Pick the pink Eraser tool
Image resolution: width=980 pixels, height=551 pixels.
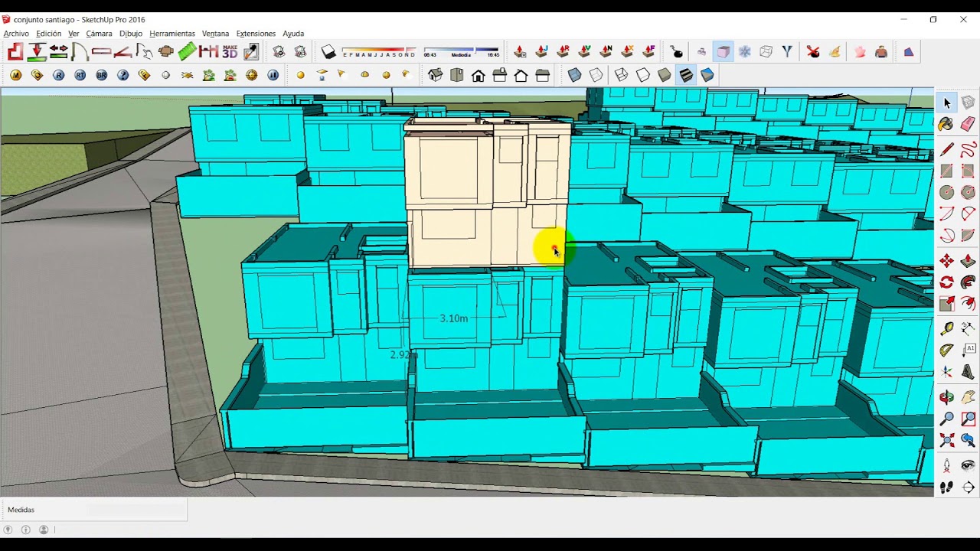[969, 124]
